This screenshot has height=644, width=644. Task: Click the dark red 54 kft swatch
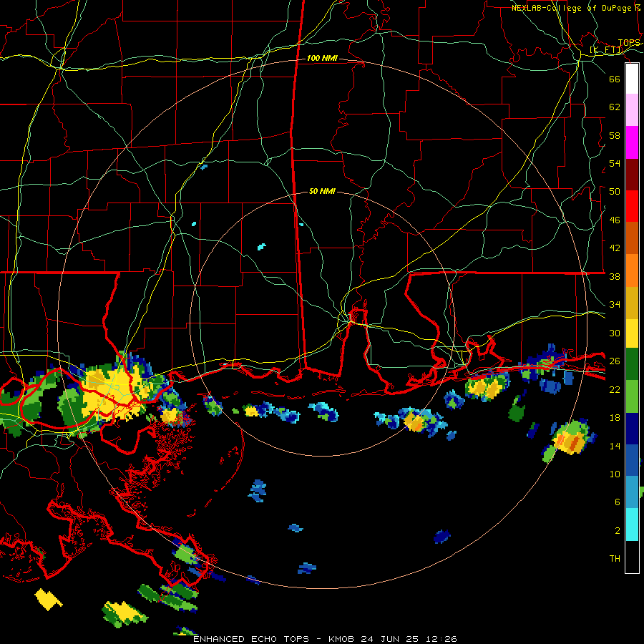pyautogui.click(x=632, y=175)
